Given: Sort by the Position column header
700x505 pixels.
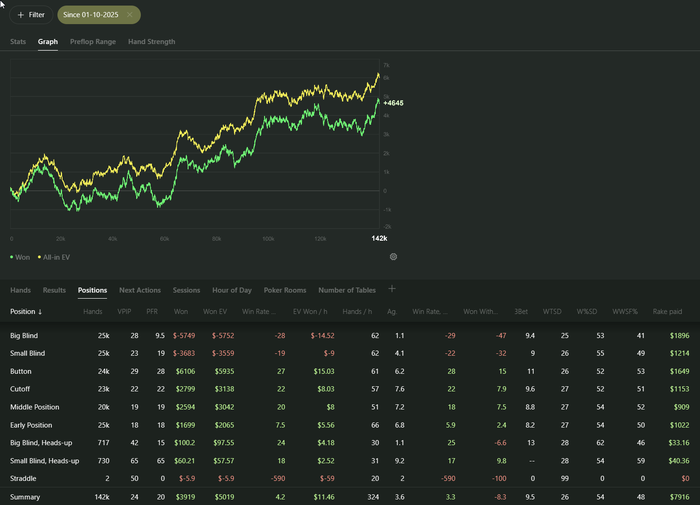Looking at the screenshot, I should pos(26,312).
